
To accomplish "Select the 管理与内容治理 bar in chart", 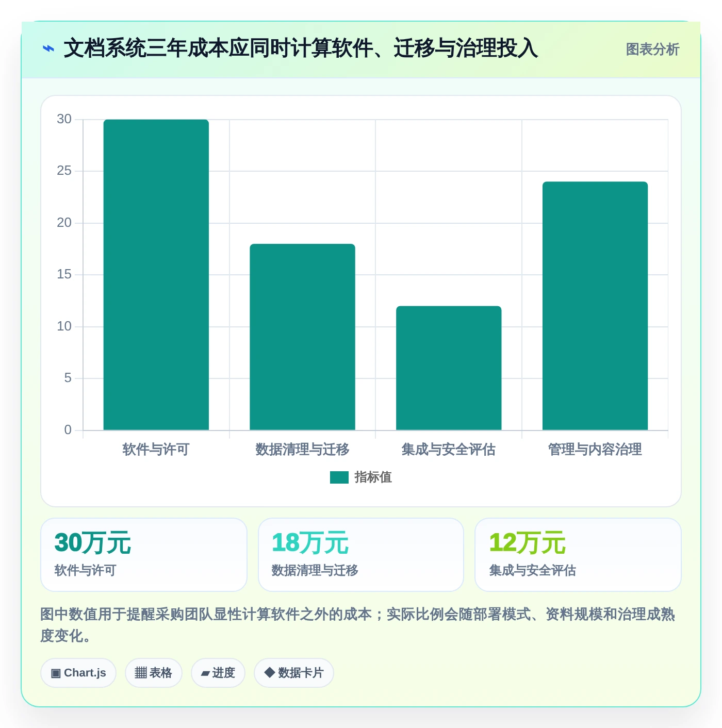I will point(595,306).
